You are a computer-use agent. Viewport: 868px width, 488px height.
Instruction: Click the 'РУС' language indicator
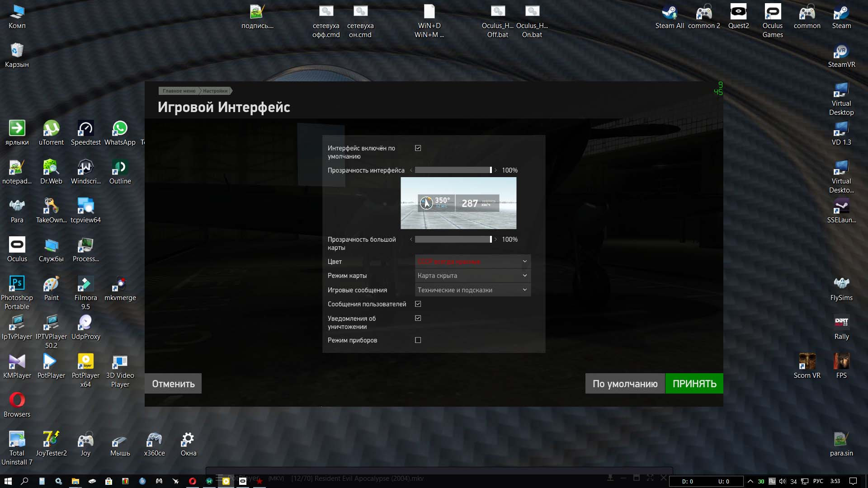click(x=818, y=481)
